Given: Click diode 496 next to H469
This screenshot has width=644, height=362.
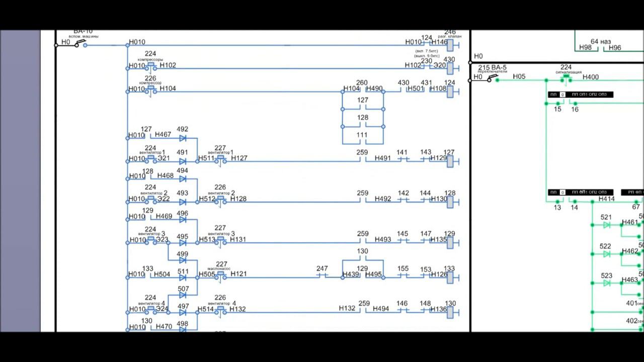Looking at the screenshot, I should click(x=183, y=219).
